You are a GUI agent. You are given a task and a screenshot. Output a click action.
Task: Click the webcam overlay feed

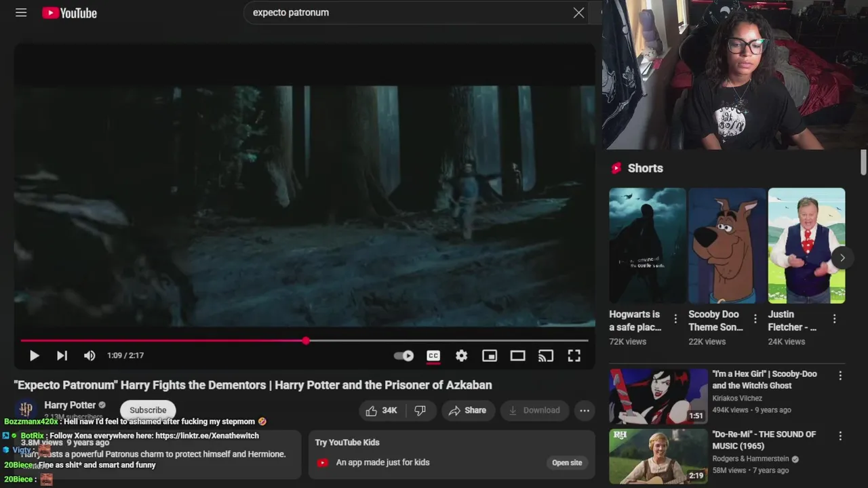tap(735, 75)
